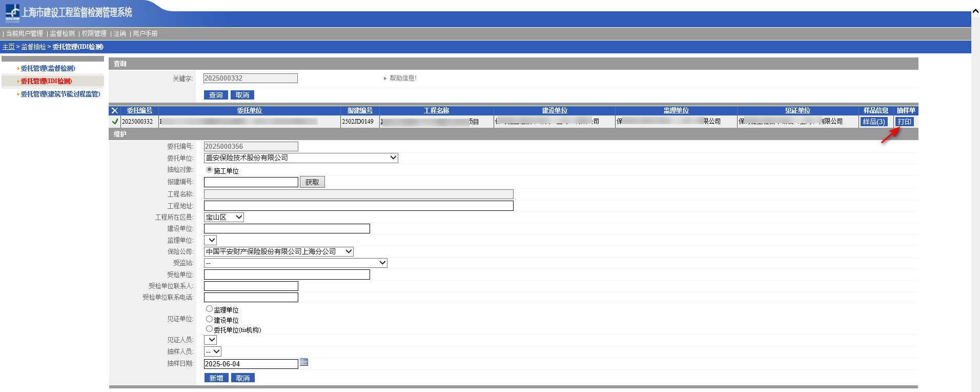Click into the 工程地址 input field
Image resolution: width=980 pixels, height=392 pixels.
pyautogui.click(x=358, y=206)
